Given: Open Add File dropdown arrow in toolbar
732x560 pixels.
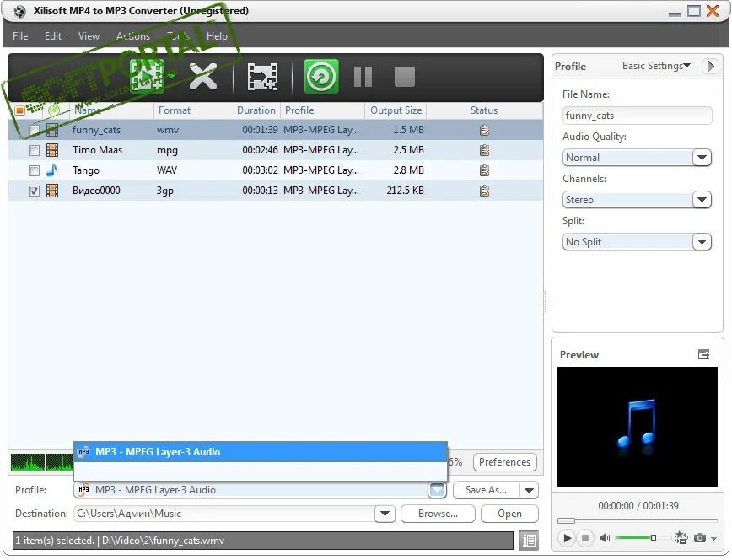Looking at the screenshot, I should click(172, 76).
